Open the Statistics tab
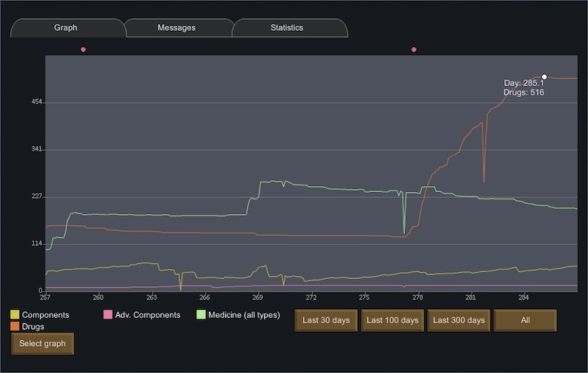The width and height of the screenshot is (588, 373). point(287,28)
